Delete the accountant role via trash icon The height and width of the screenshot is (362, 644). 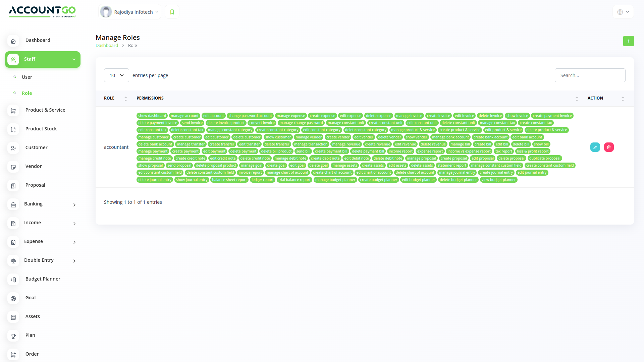point(608,147)
